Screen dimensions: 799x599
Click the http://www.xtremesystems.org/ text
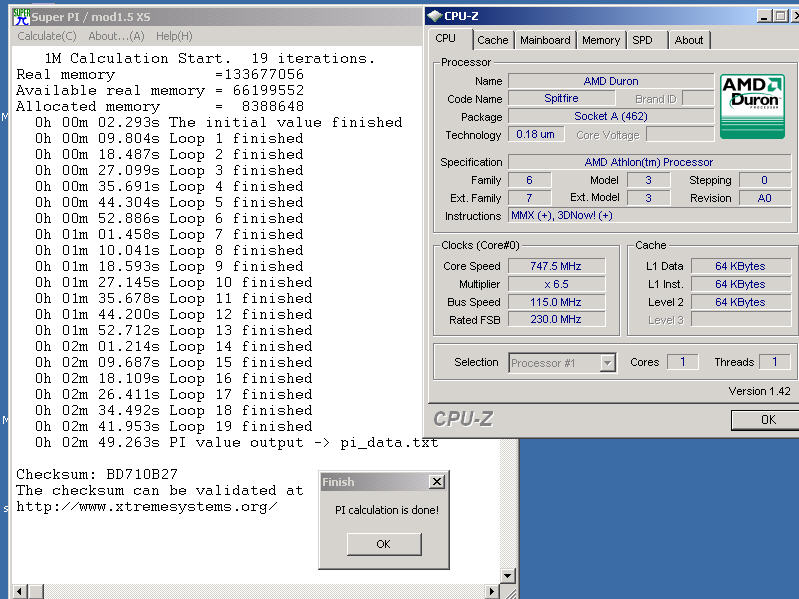click(x=147, y=507)
